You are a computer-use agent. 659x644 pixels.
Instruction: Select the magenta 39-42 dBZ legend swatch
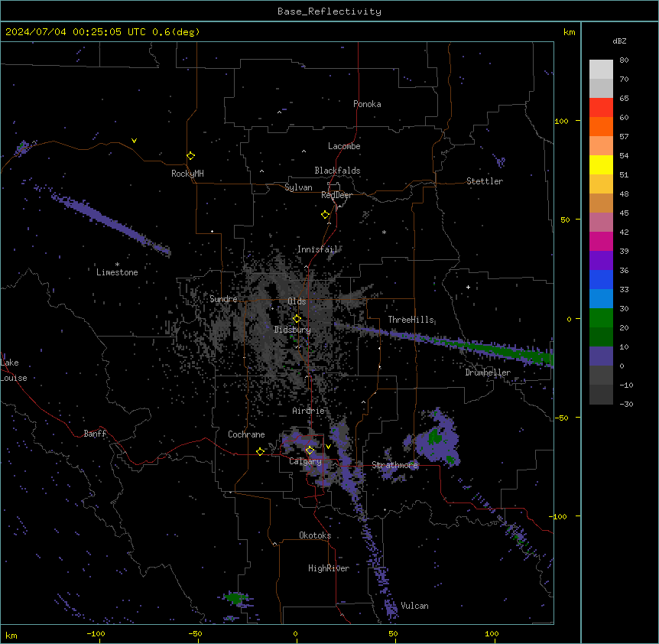(x=601, y=241)
